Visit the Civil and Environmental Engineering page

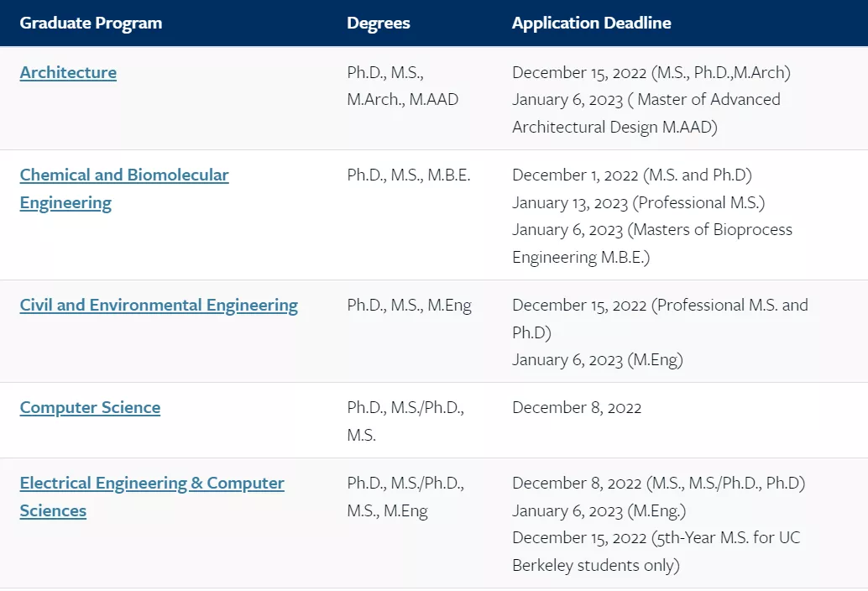pyautogui.click(x=159, y=306)
